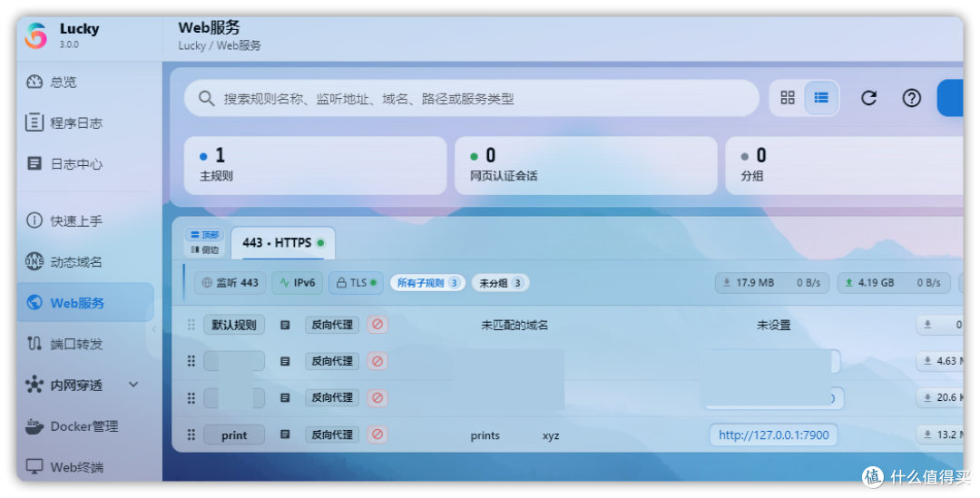Go to 日志中心 log center
Screen dimensions: 980x498
pos(64,163)
